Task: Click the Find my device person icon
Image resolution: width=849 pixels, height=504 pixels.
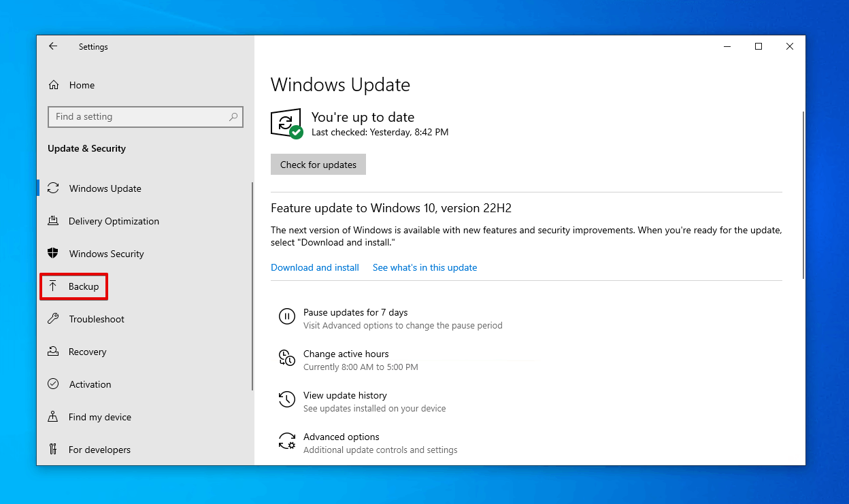Action: (53, 417)
